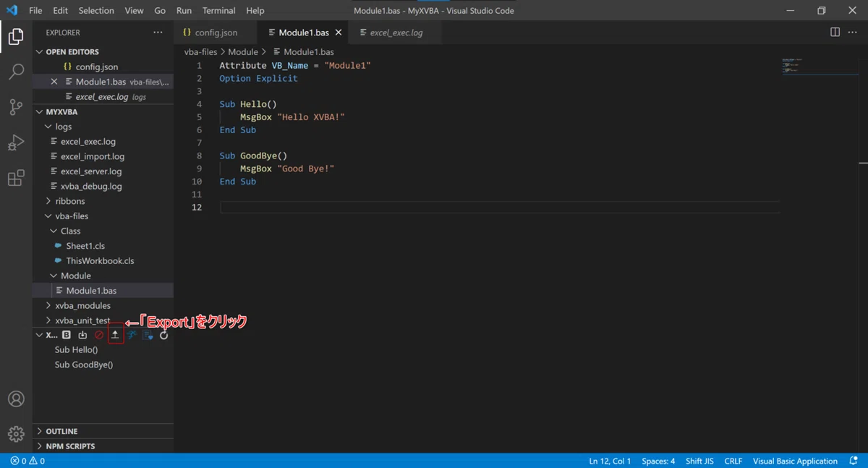The height and width of the screenshot is (468, 868).
Task: Open the Terminal menu
Action: [x=218, y=11]
